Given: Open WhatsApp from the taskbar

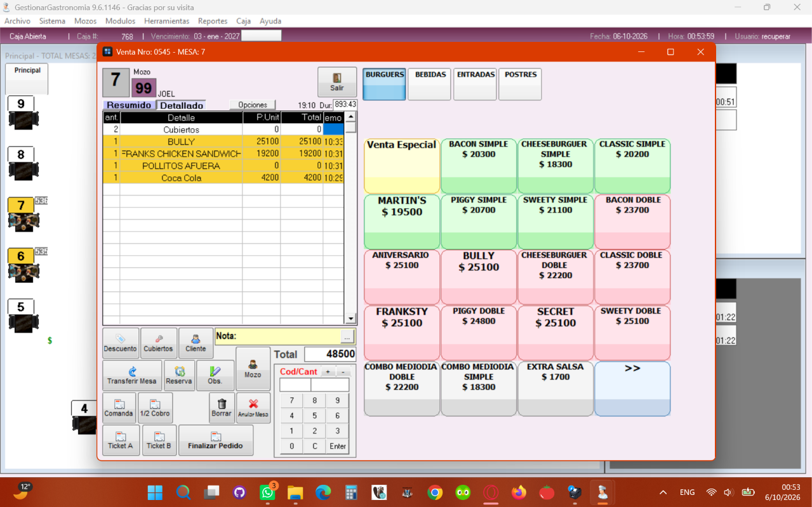Looking at the screenshot, I should [x=267, y=492].
